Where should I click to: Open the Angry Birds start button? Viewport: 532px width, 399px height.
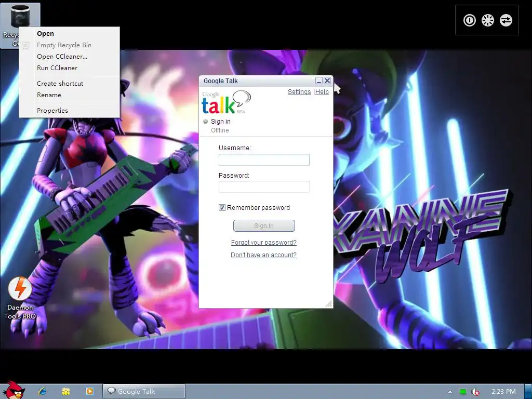coord(13,390)
